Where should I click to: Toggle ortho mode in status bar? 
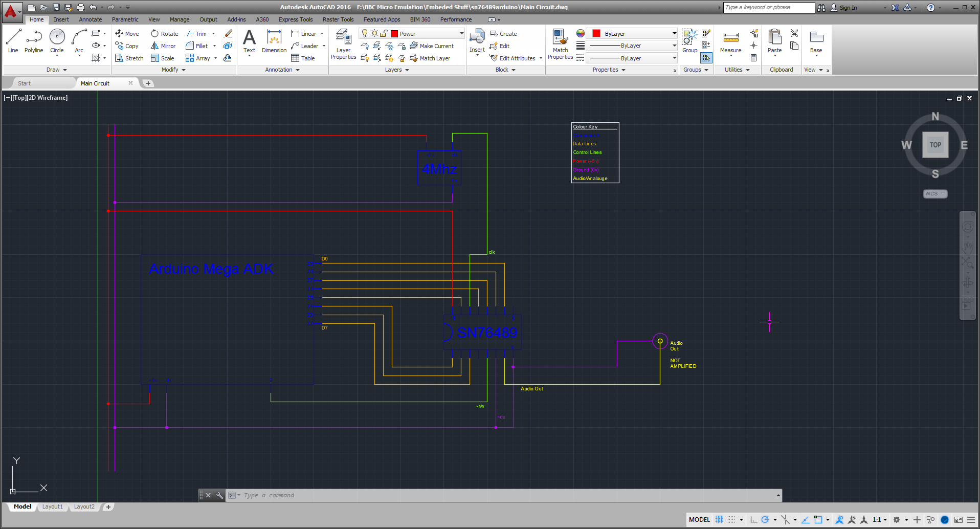[753, 519]
